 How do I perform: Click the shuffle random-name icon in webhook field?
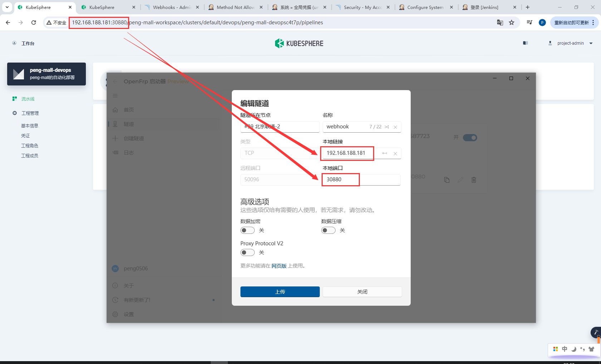click(x=387, y=127)
